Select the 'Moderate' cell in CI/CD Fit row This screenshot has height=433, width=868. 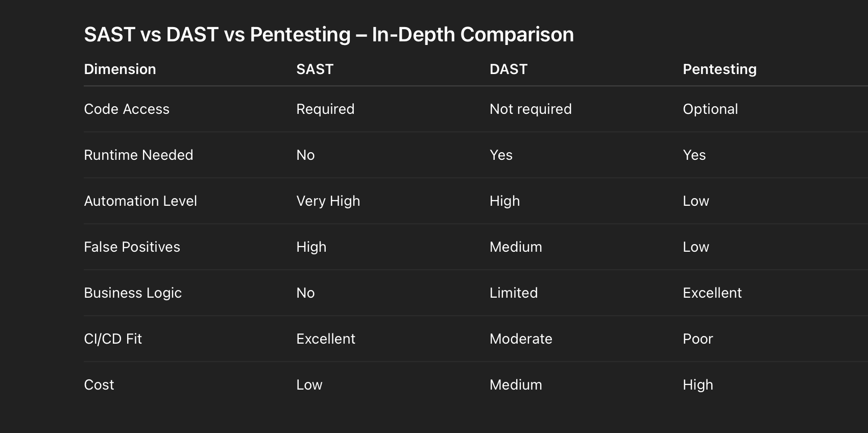(521, 339)
